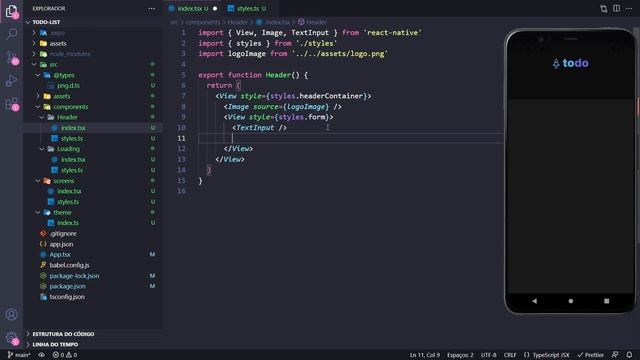Viewport: 640px width, 360px height.
Task: Click Ln 11, Col 9 cursor position
Action: pyautogui.click(x=424, y=355)
